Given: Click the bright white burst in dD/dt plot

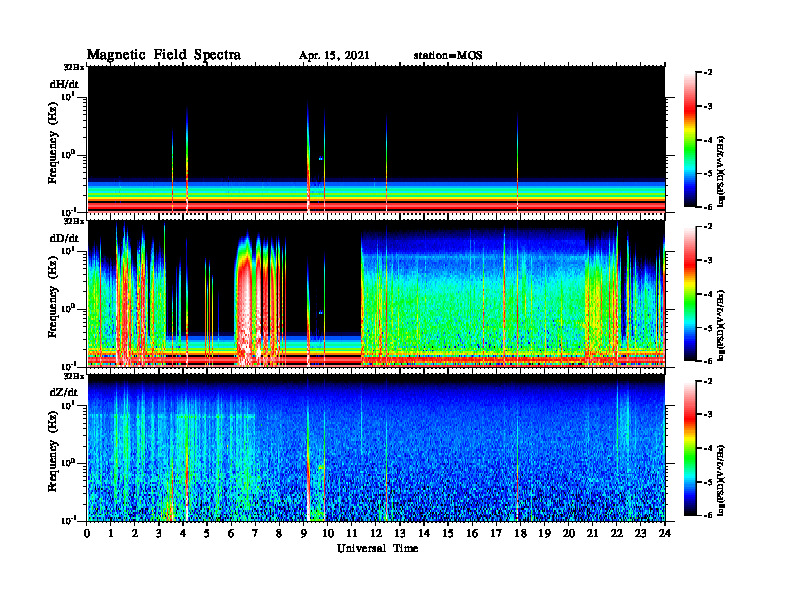Looking at the screenshot, I should click(x=246, y=313).
